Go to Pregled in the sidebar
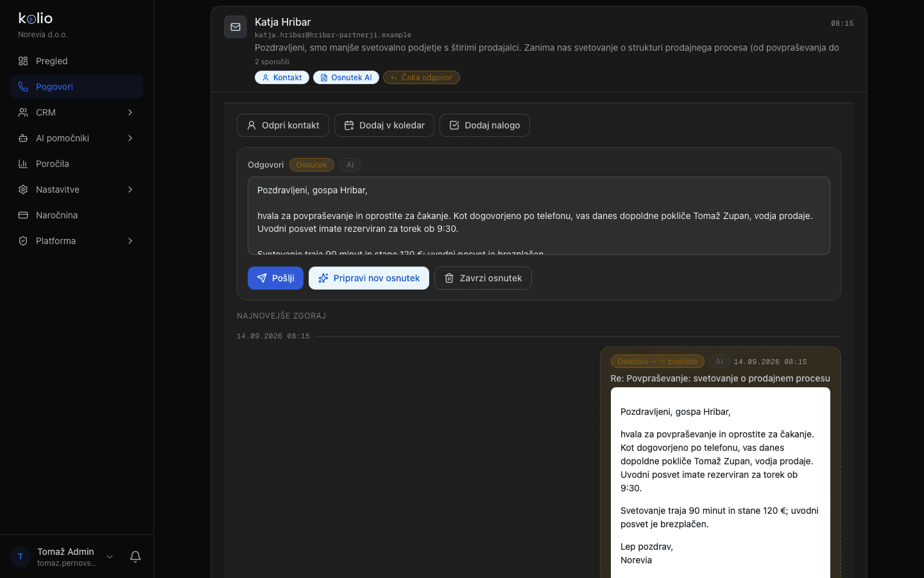The image size is (924, 578). [x=76, y=61]
